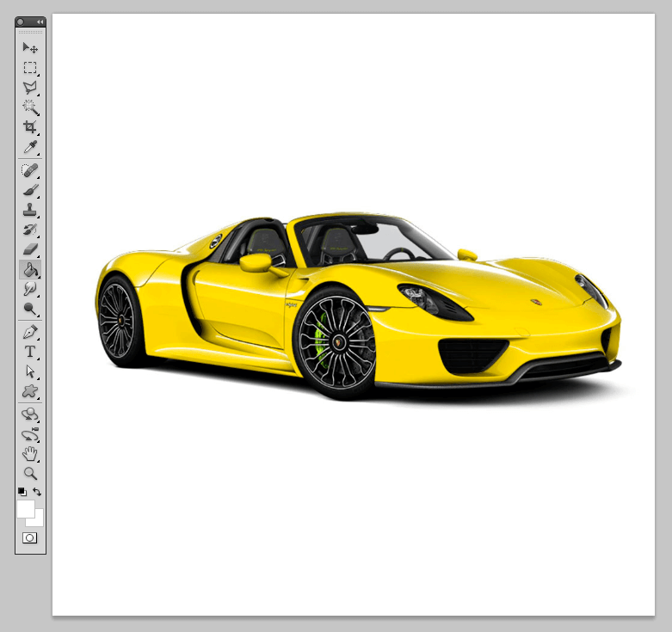Select the Hand tool
This screenshot has width=672, height=632.
[30, 453]
